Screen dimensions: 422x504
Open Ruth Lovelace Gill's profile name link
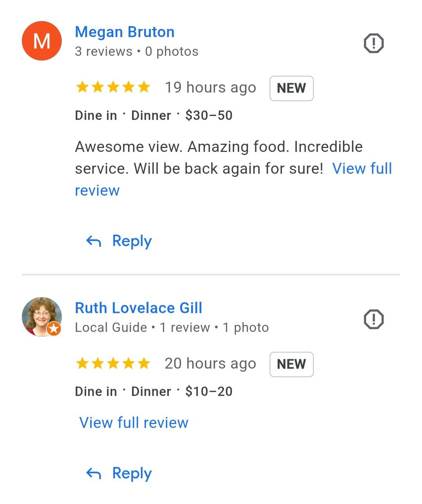[139, 308]
